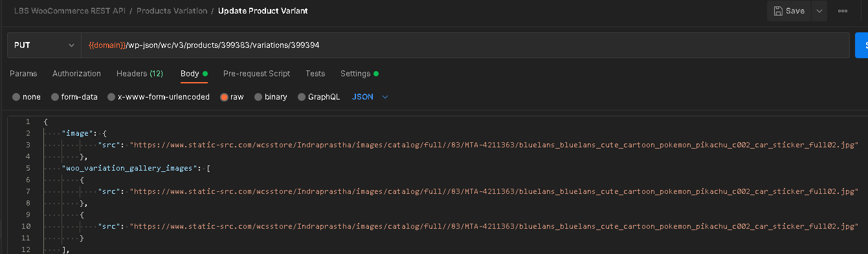868x254 pixels.
Task: Switch to Headers (12) tab
Action: 140,74
